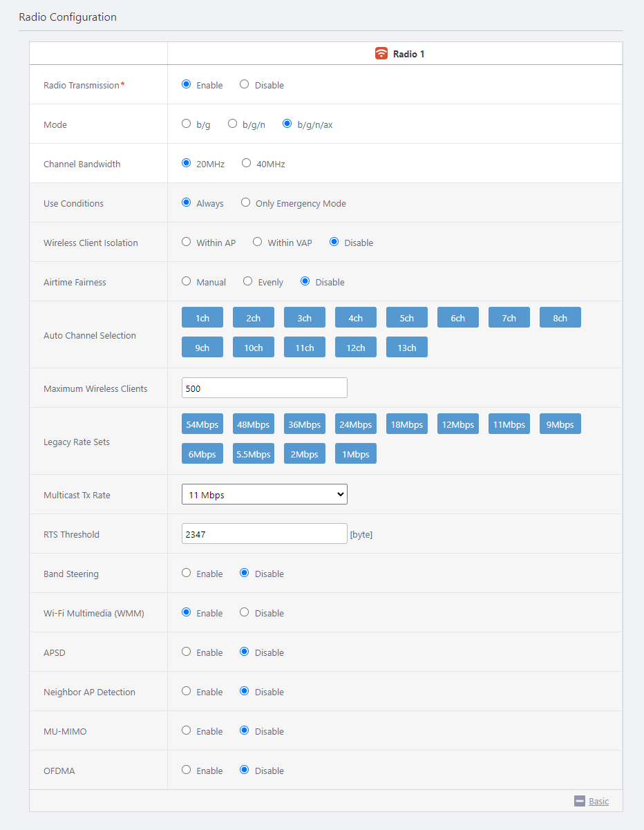Open the Basic settings link

(x=598, y=801)
